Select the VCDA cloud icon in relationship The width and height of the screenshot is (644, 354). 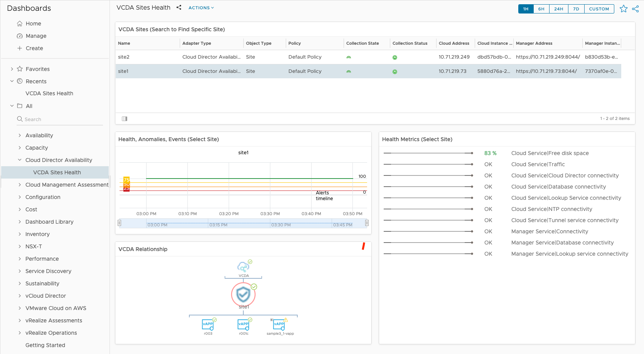[243, 267]
